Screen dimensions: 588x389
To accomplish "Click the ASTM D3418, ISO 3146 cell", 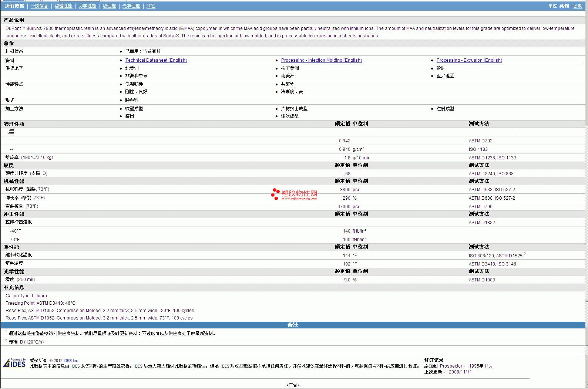I will pos(493,264).
